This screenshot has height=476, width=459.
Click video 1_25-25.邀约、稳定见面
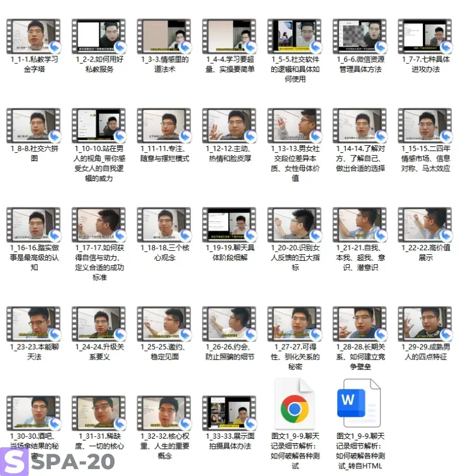click(164, 323)
